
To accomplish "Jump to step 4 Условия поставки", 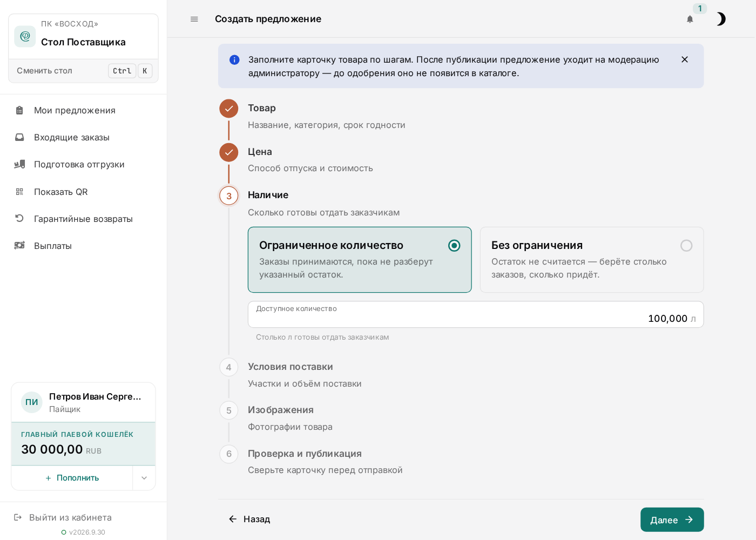I will click(x=229, y=367).
